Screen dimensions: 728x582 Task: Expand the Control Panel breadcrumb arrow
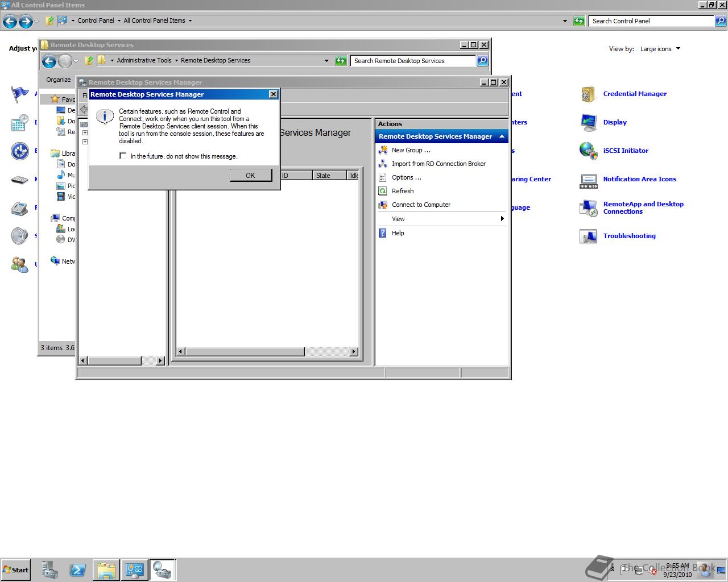click(x=119, y=20)
